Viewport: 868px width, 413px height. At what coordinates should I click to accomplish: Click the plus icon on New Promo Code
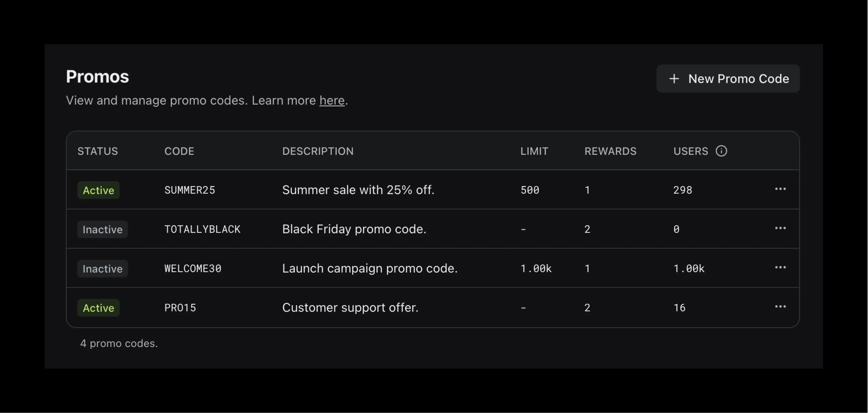pyautogui.click(x=674, y=79)
